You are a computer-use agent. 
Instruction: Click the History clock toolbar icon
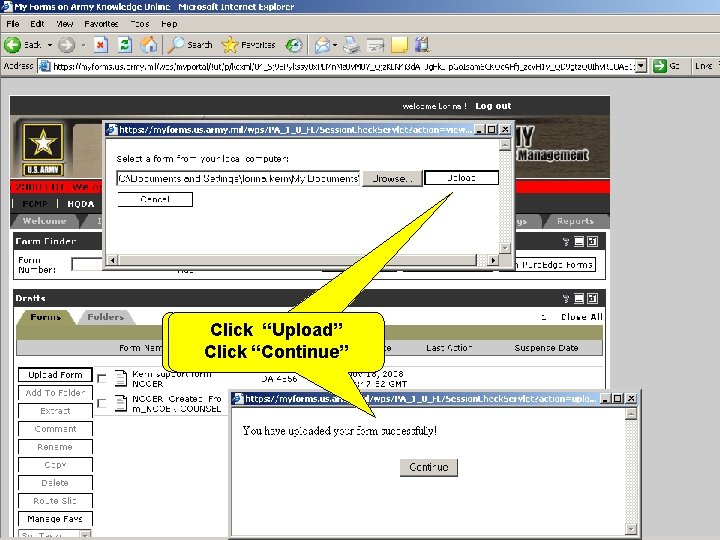coord(294,45)
